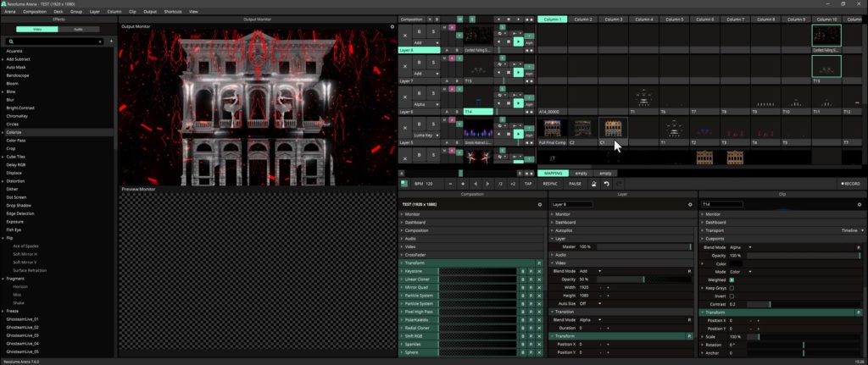868x365 pixels.
Task: Click the RECORD button
Action: 849,184
